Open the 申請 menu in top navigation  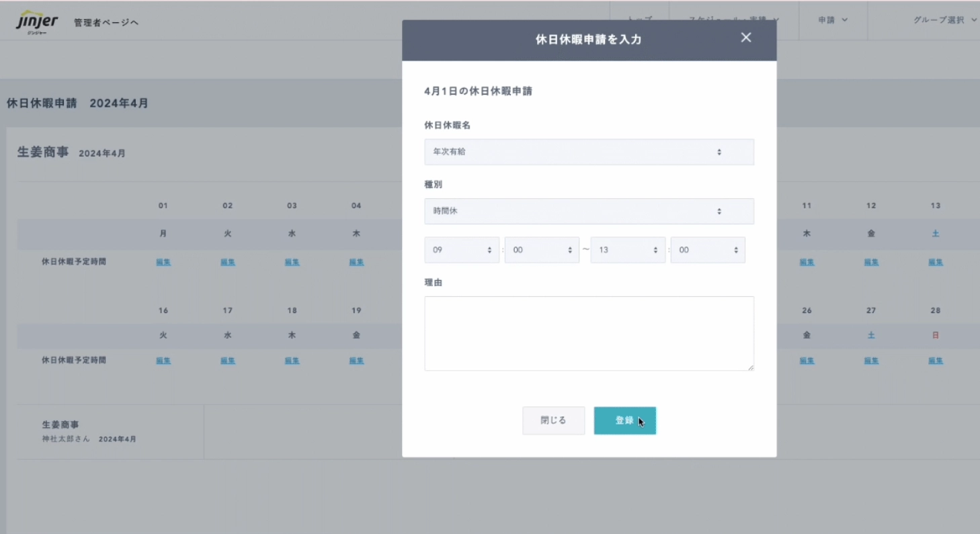point(833,20)
